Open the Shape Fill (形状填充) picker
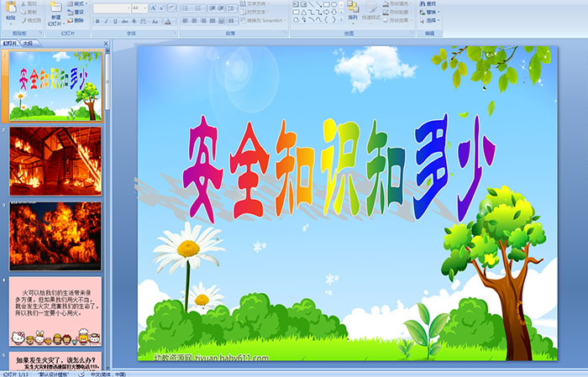This screenshot has height=377, width=588. 398,3
